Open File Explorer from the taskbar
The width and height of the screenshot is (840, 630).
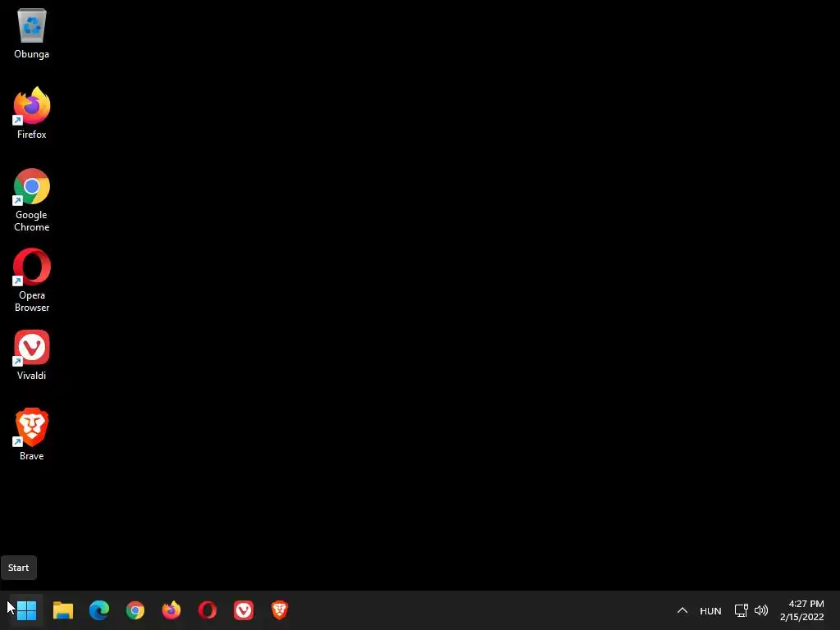(x=62, y=609)
